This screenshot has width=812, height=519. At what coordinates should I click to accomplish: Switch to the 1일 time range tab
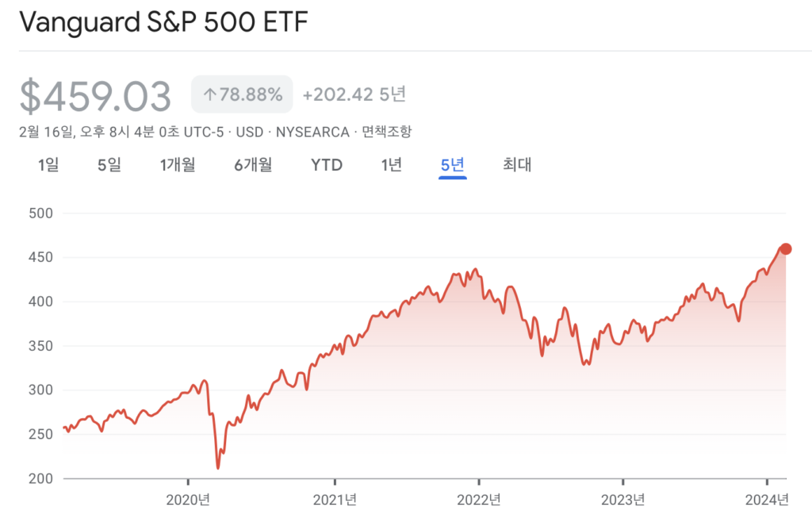48,165
